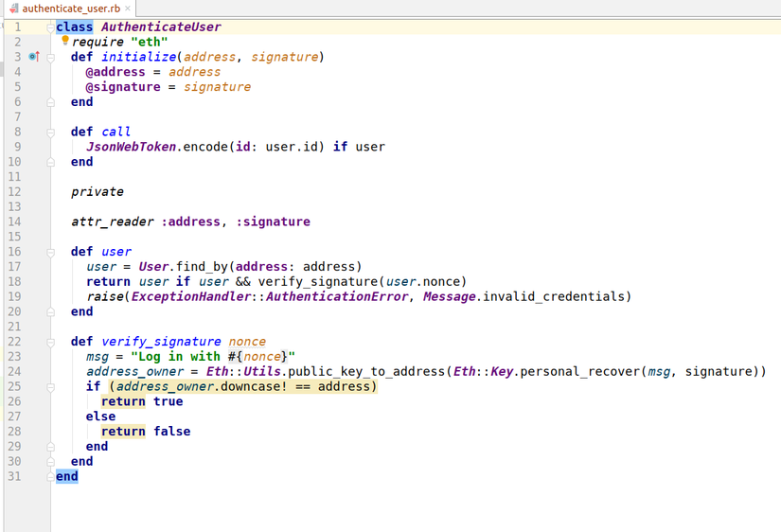Click the else keyword on line 27
Screen dimensions: 781x532
[x=100, y=417]
